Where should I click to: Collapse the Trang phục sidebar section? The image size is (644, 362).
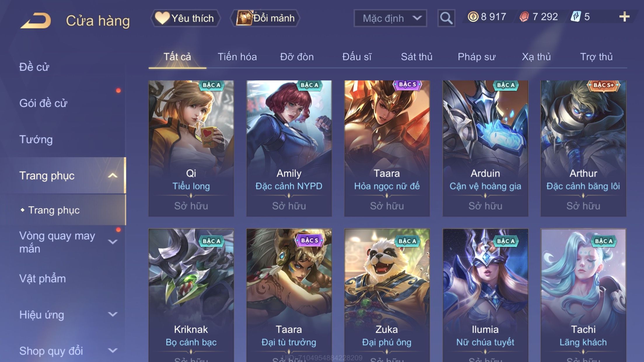tap(113, 175)
